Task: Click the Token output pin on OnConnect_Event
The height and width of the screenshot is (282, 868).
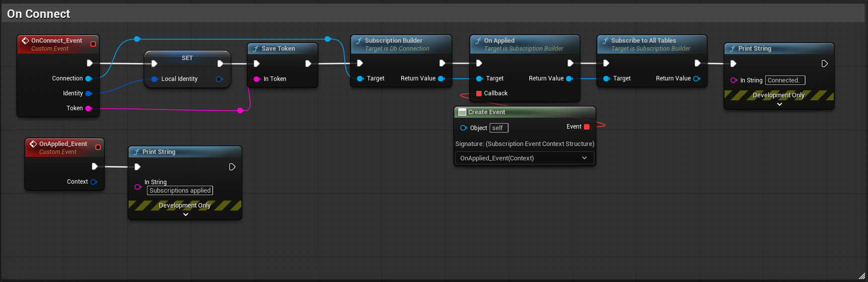Action: pyautogui.click(x=88, y=108)
